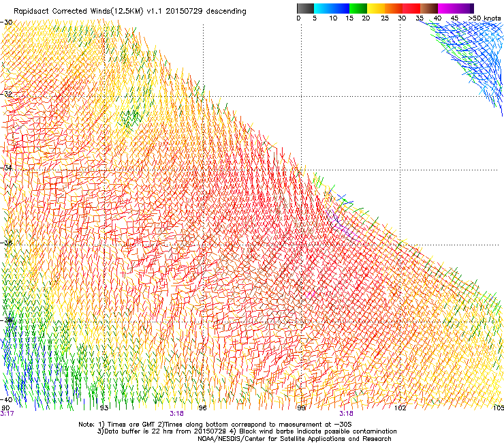Pick the yellow 20–25 knots legend color
This screenshot has width=504, height=443.
376,8
